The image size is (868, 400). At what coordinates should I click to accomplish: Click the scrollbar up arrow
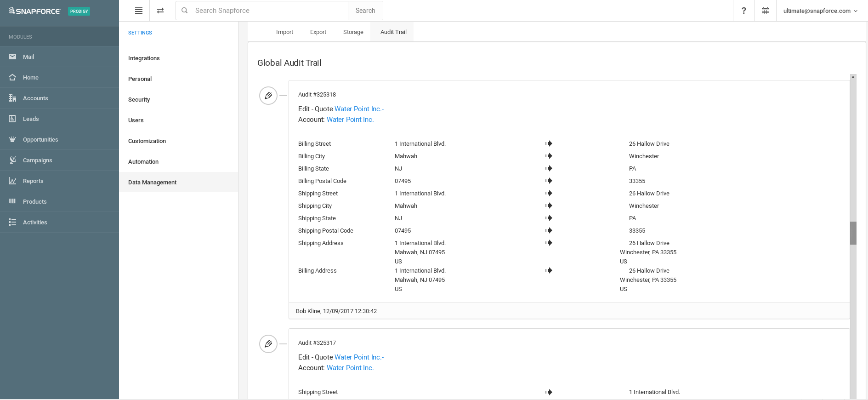pyautogui.click(x=853, y=77)
